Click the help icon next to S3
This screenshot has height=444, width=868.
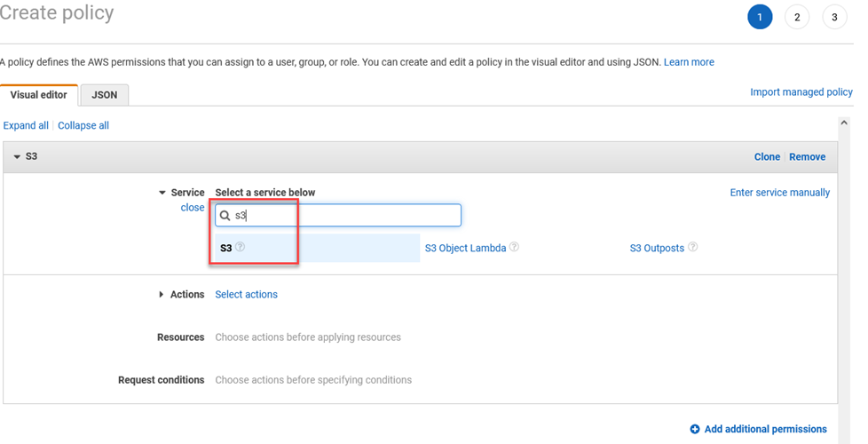pos(240,247)
